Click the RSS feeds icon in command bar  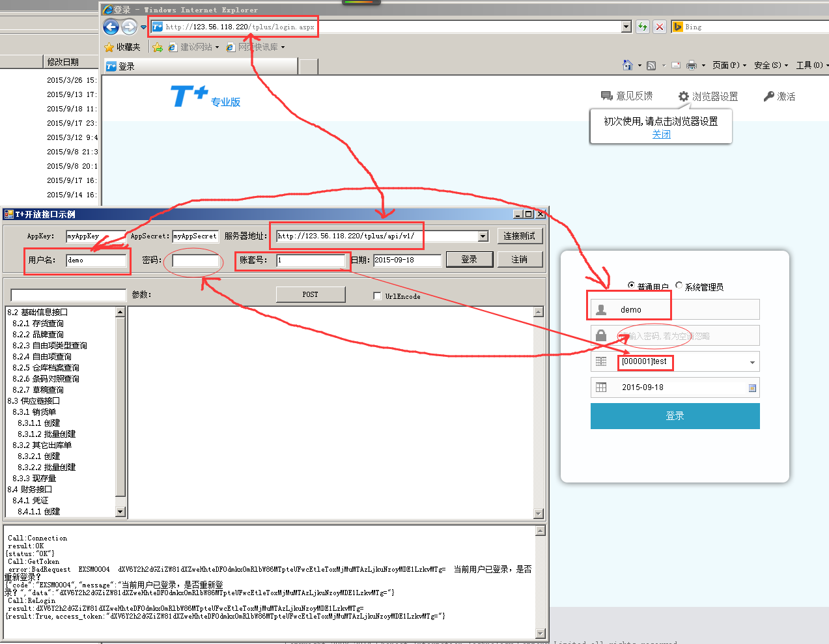tap(651, 65)
